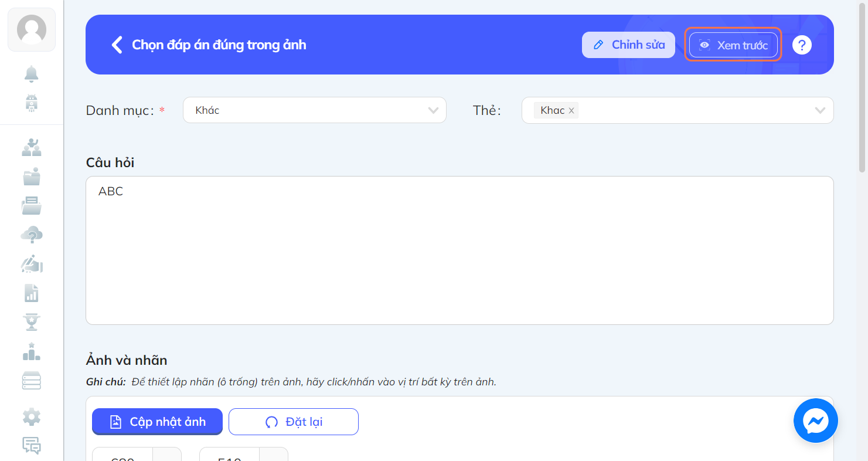
Task: Remove the Khac tag
Action: pos(571,111)
